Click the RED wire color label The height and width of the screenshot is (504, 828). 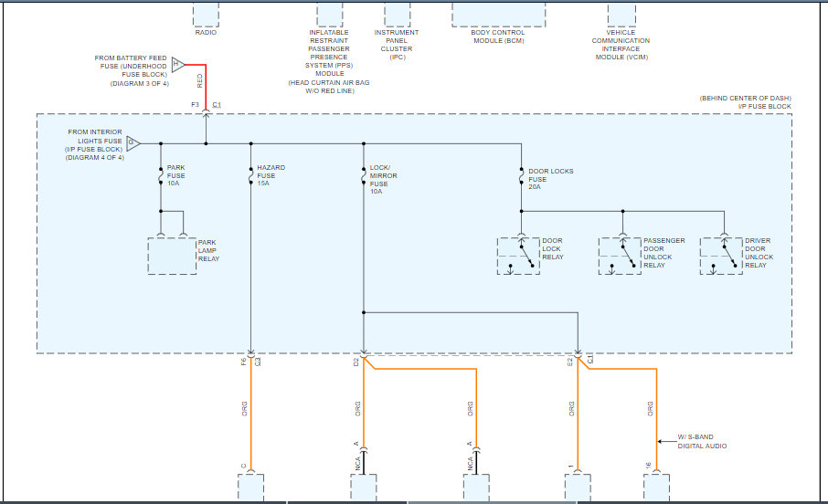[199, 80]
